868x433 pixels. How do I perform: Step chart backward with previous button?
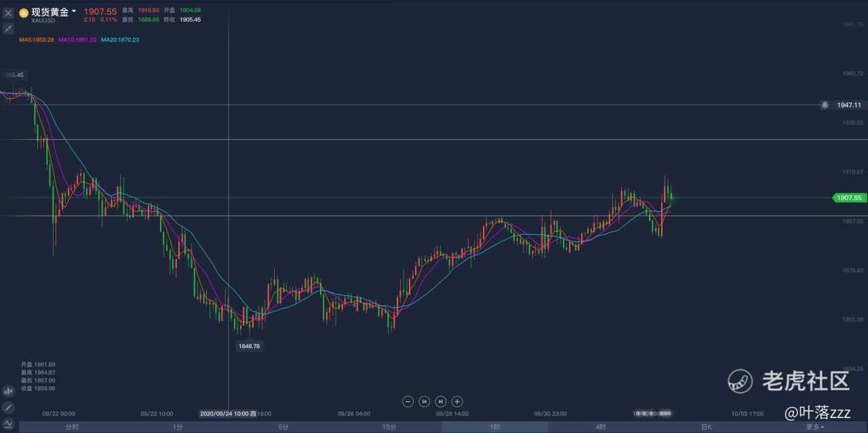[425, 401]
